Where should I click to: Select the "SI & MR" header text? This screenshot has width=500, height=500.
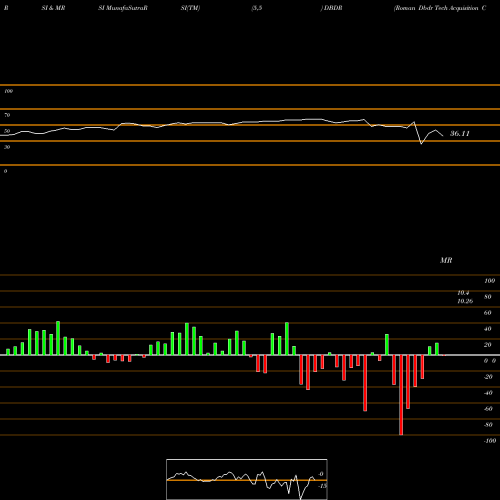[x=53, y=8]
